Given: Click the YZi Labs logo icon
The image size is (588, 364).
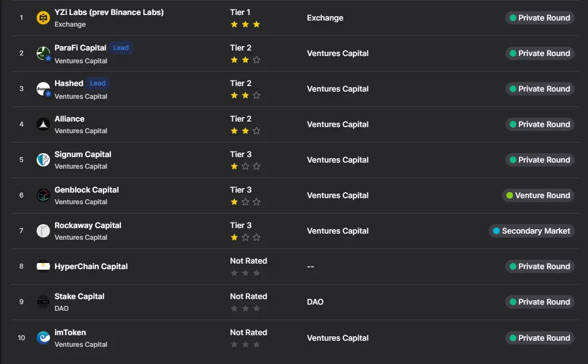Looking at the screenshot, I should (x=43, y=18).
